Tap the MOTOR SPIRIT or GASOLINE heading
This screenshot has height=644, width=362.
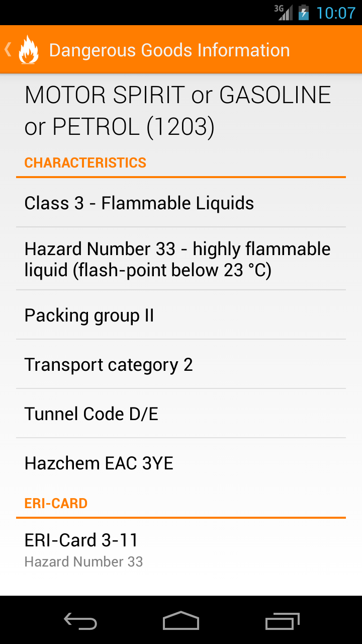coord(178,111)
